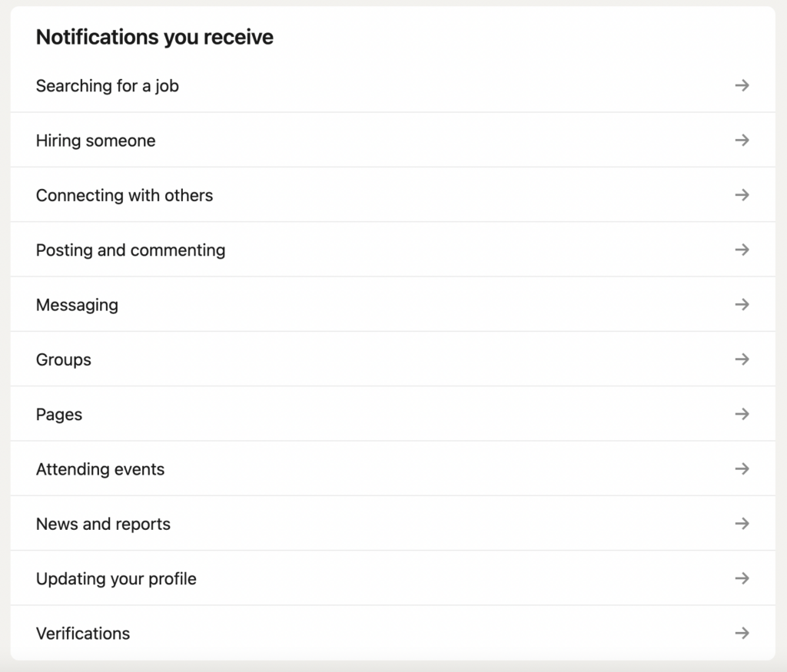This screenshot has height=672, width=787.
Task: Open Groups notification preferences
Action: click(63, 359)
